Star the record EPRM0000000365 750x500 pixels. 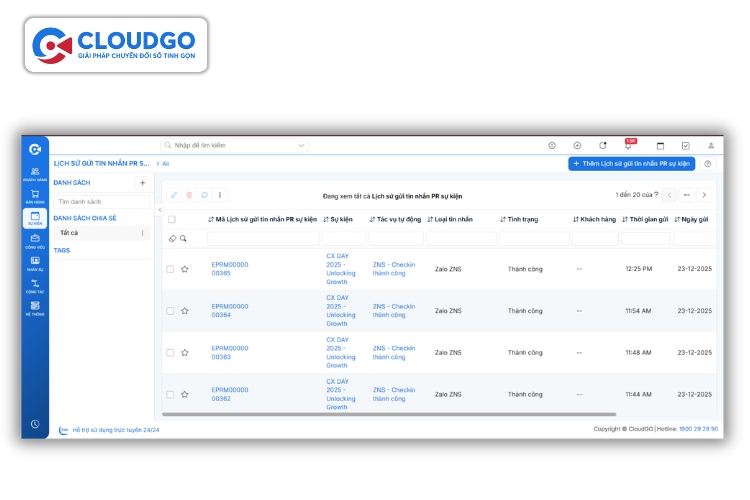coord(185,269)
